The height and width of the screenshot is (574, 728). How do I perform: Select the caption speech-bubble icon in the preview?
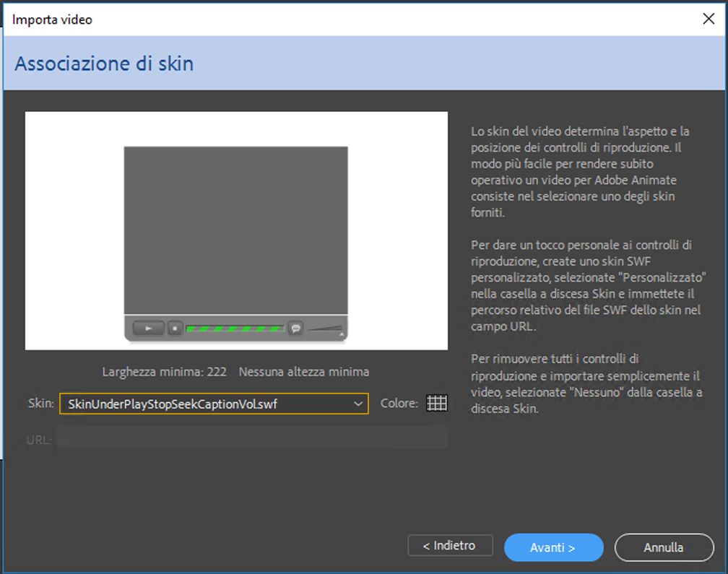296,329
